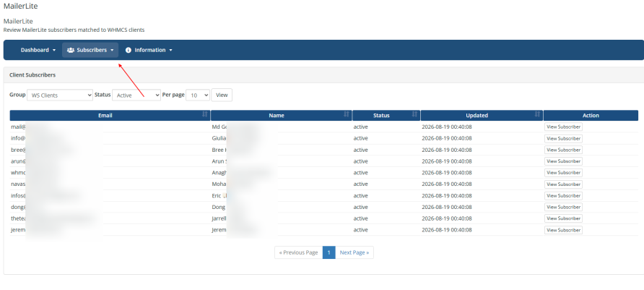Open the Subscribers menu
644x290 pixels.
(90, 50)
